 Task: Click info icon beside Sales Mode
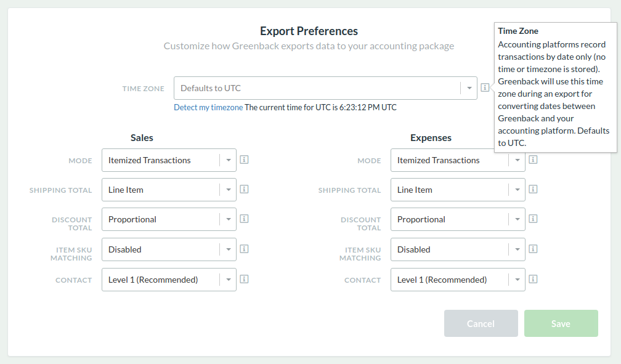click(x=245, y=160)
